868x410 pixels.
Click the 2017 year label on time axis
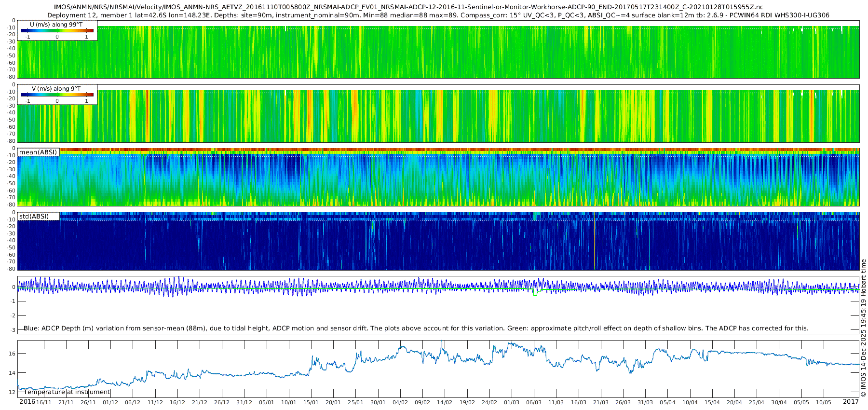pyautogui.click(x=851, y=402)
